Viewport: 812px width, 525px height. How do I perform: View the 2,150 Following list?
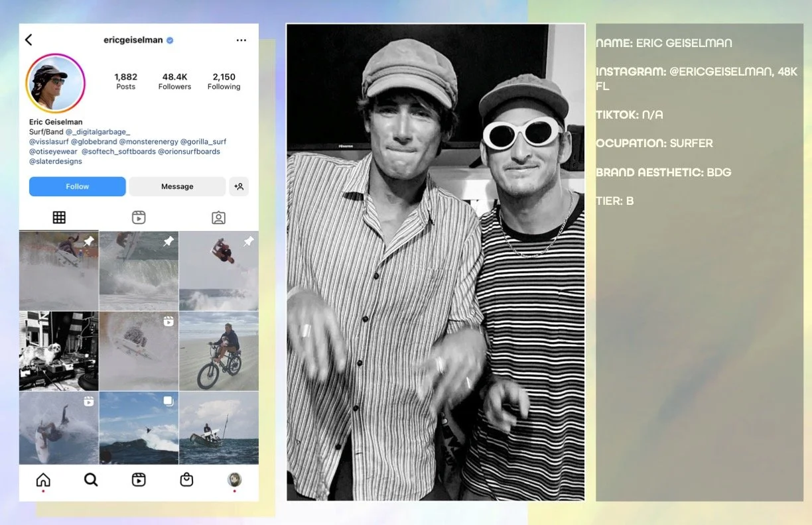click(224, 82)
